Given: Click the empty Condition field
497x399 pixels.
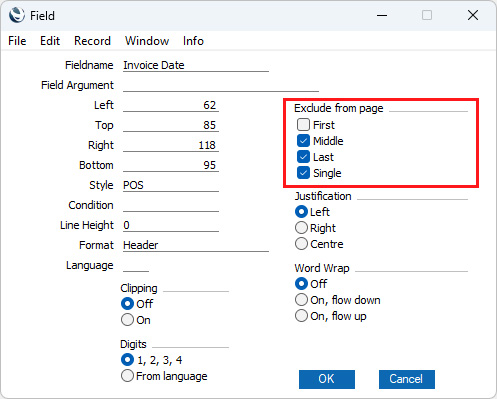Looking at the screenshot, I should click(x=171, y=205).
